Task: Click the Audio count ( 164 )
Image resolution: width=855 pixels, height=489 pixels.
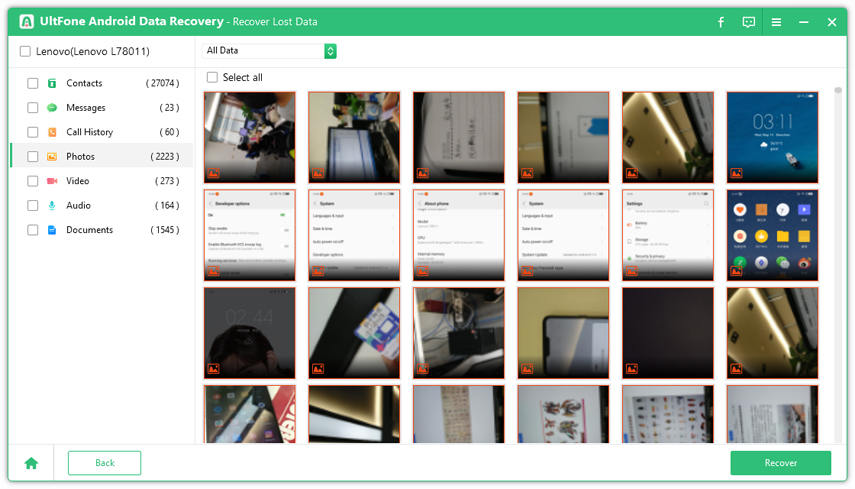Action: 167,206
